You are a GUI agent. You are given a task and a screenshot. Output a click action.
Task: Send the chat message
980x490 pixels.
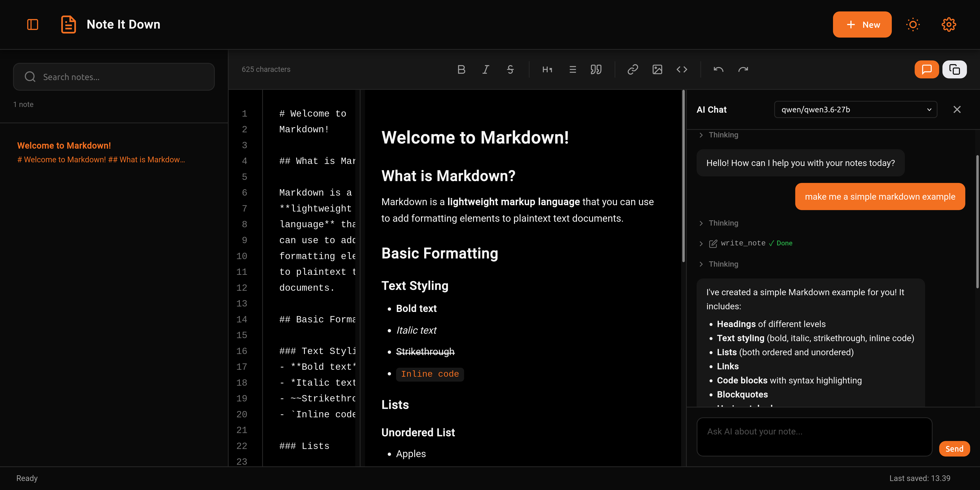point(954,449)
